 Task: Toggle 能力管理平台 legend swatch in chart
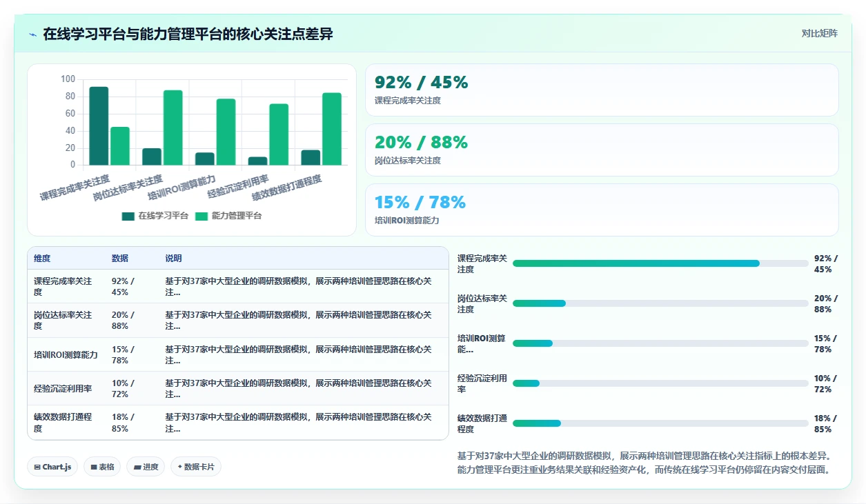pos(201,216)
